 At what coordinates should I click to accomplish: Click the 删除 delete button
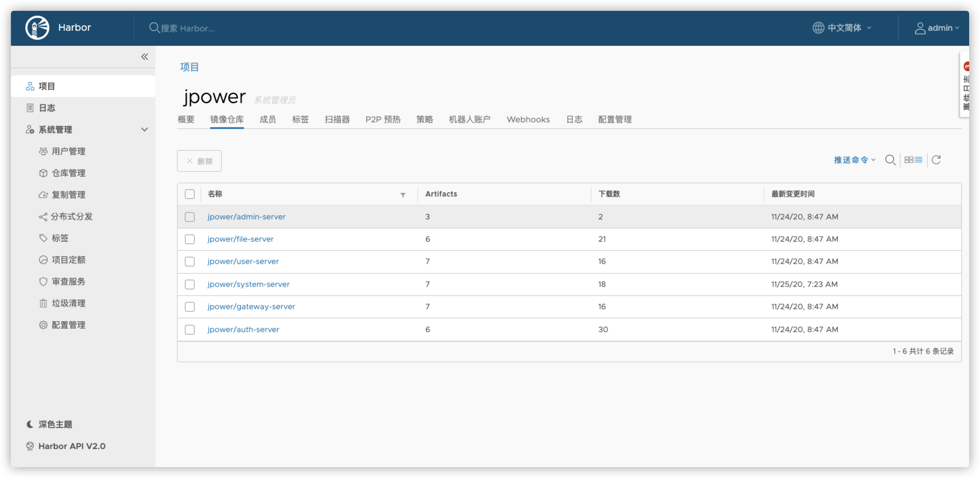(x=199, y=161)
